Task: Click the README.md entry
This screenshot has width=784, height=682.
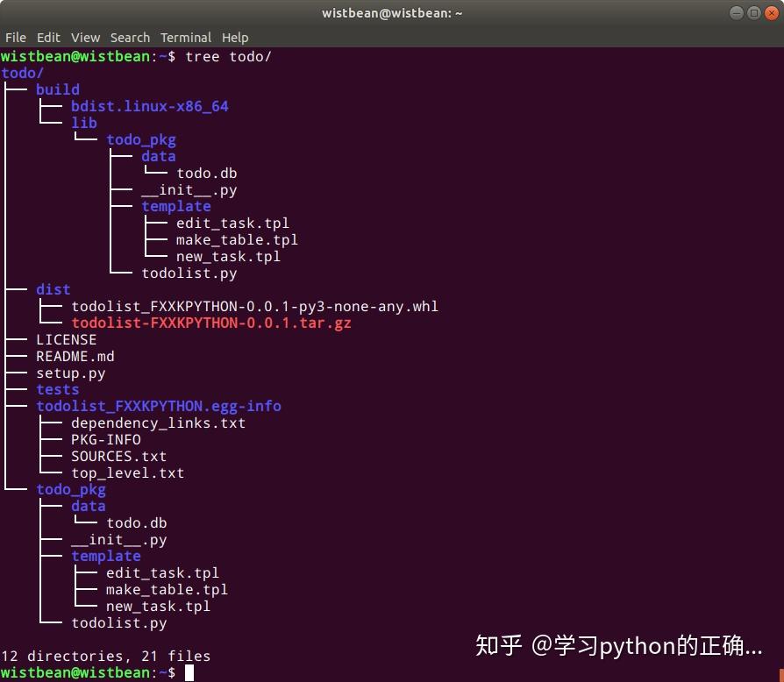Action: tap(75, 356)
